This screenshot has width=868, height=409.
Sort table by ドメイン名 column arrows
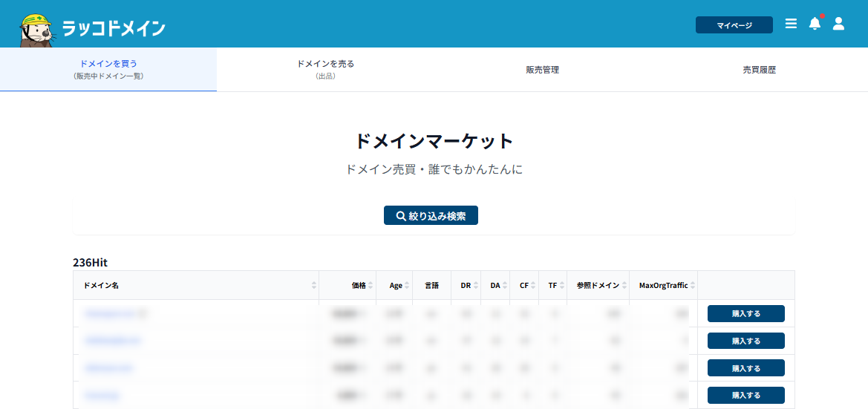coord(314,286)
